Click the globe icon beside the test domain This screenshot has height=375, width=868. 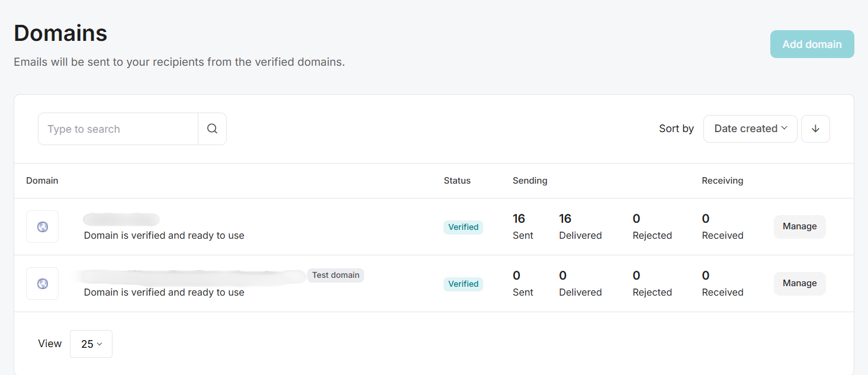pos(42,283)
